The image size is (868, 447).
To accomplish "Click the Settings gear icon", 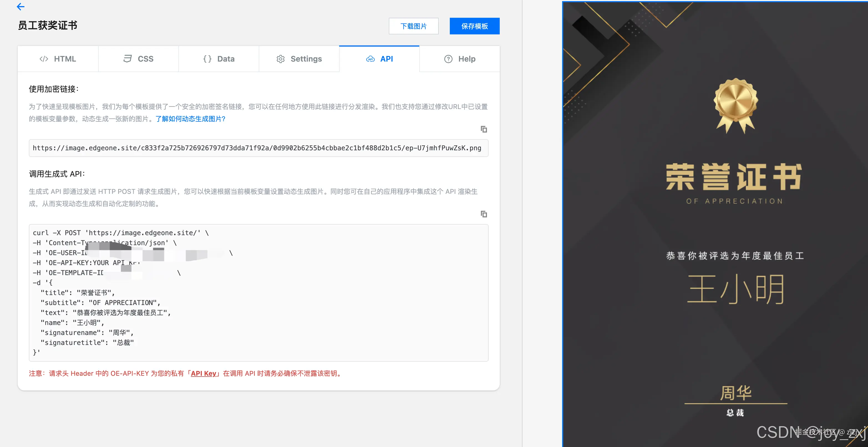I will click(280, 59).
